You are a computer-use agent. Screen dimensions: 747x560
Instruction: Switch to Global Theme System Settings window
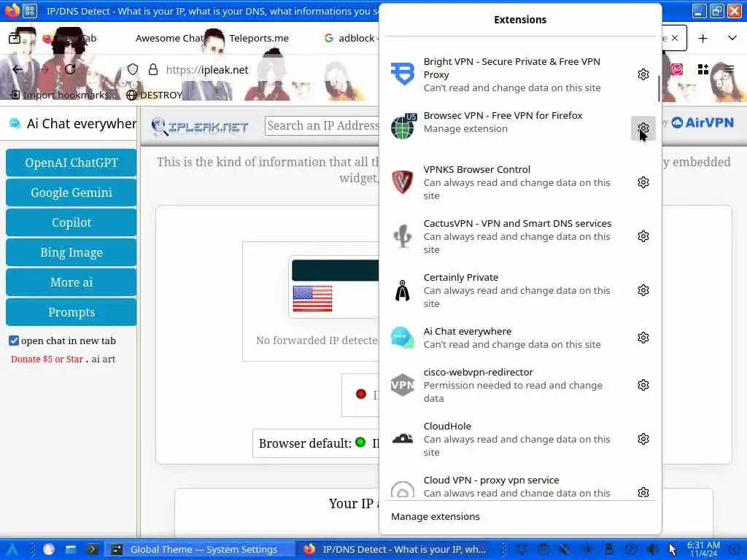point(199,550)
